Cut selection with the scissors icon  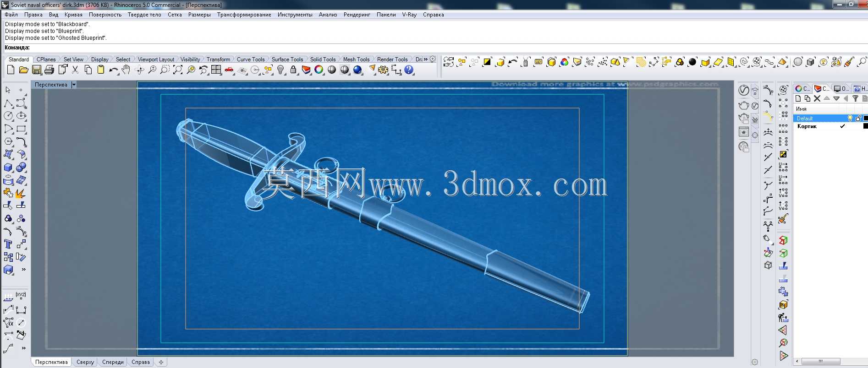pos(75,70)
